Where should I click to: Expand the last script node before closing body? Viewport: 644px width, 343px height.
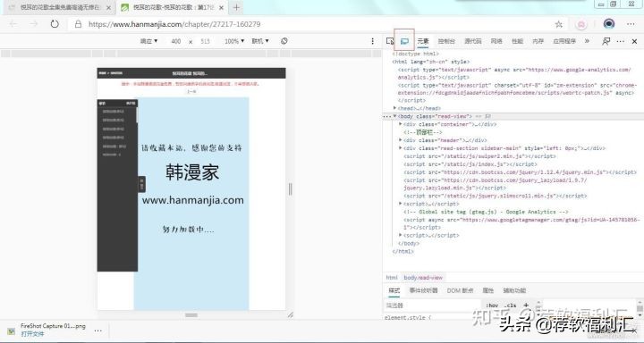coord(401,235)
